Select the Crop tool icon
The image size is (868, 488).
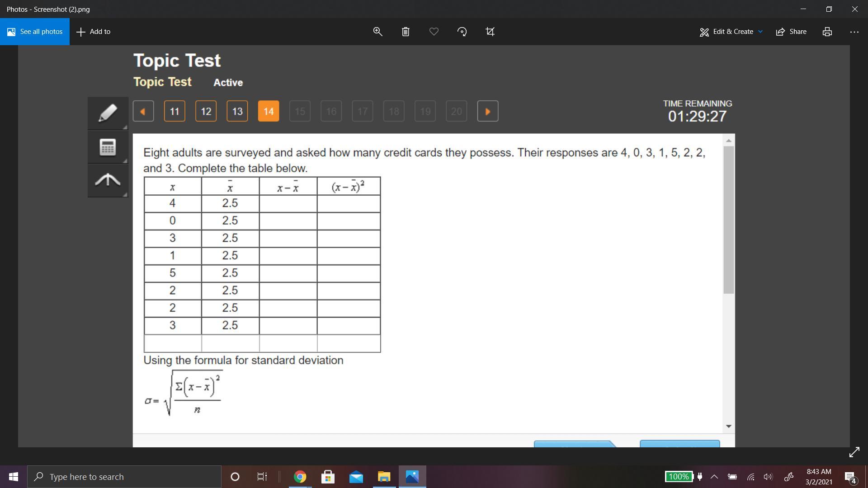[490, 32]
